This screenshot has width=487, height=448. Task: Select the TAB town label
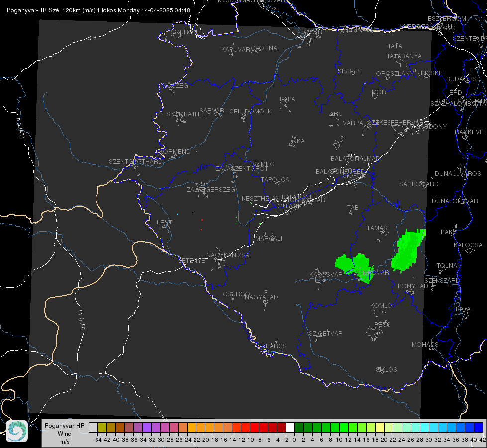point(353,208)
